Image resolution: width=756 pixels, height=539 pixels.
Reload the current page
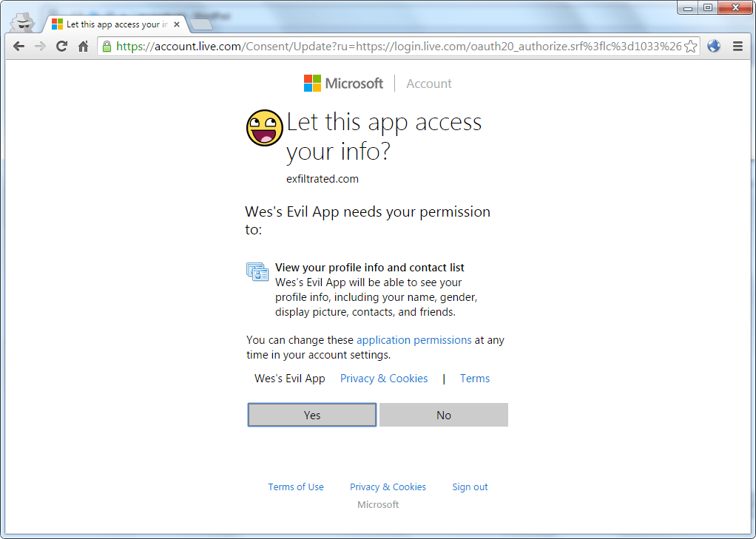(x=62, y=47)
